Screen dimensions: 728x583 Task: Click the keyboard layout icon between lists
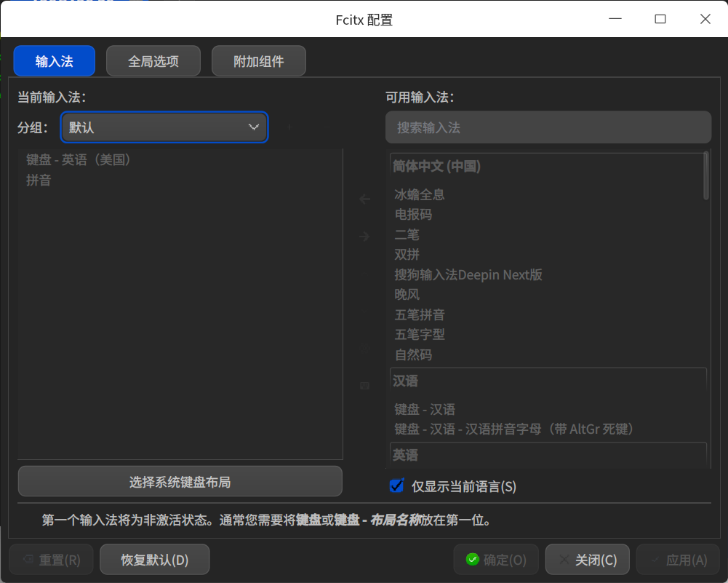[364, 386]
